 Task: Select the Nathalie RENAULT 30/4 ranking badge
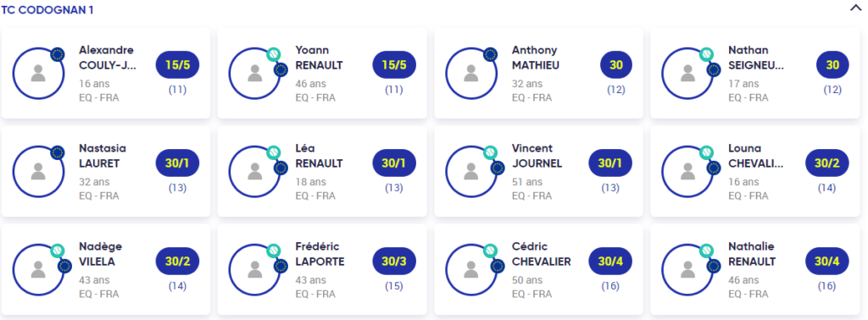click(x=827, y=262)
